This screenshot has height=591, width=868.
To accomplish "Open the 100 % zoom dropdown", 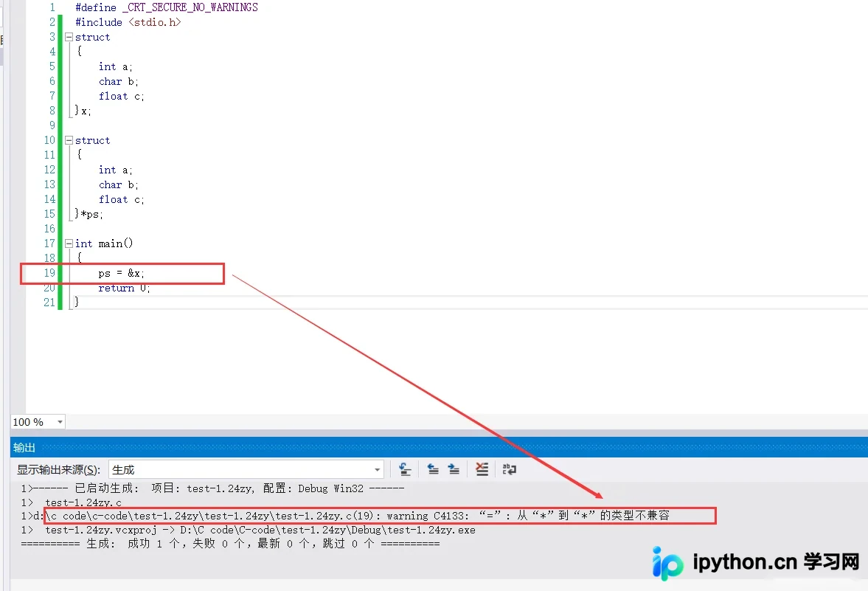I will 38,422.
